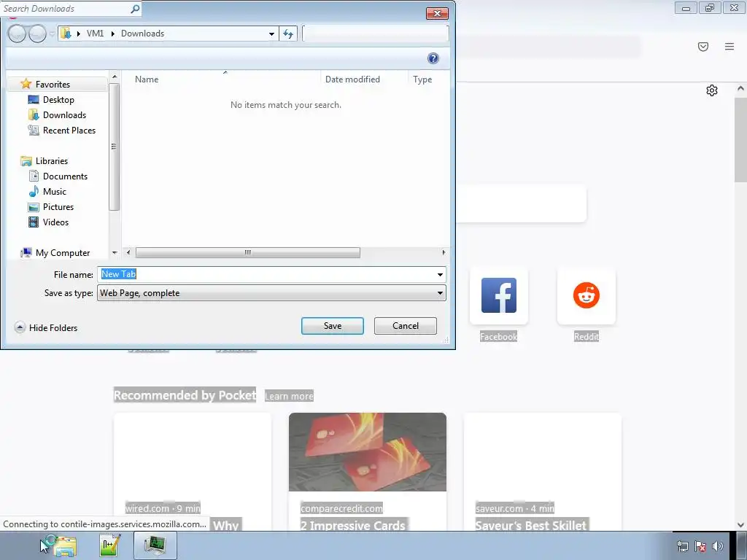Click the dialog Forward navigation arrow

(37, 34)
